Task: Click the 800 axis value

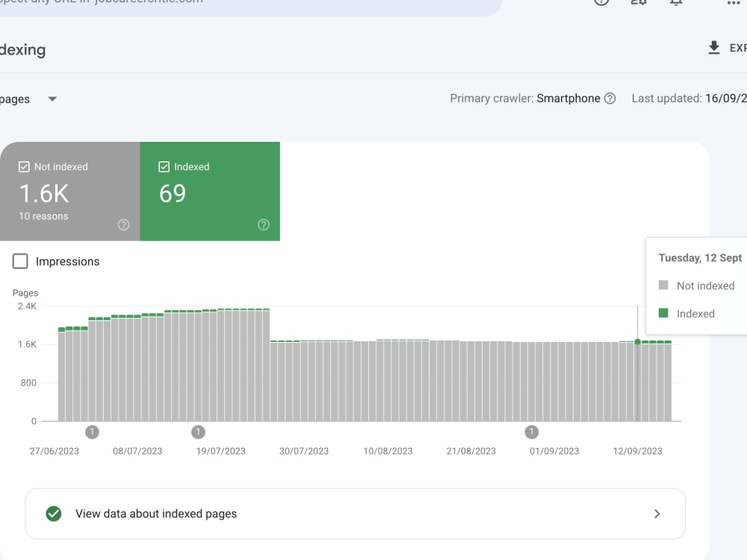Action: pyautogui.click(x=28, y=383)
